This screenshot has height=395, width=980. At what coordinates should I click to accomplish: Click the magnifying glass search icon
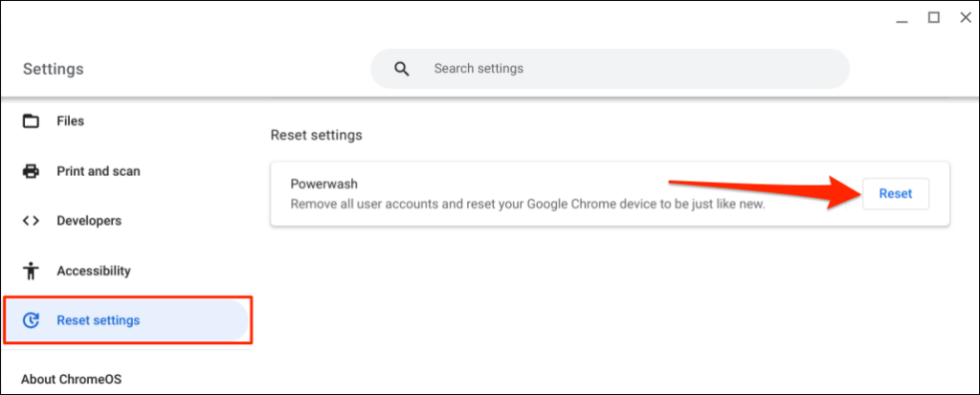[402, 69]
